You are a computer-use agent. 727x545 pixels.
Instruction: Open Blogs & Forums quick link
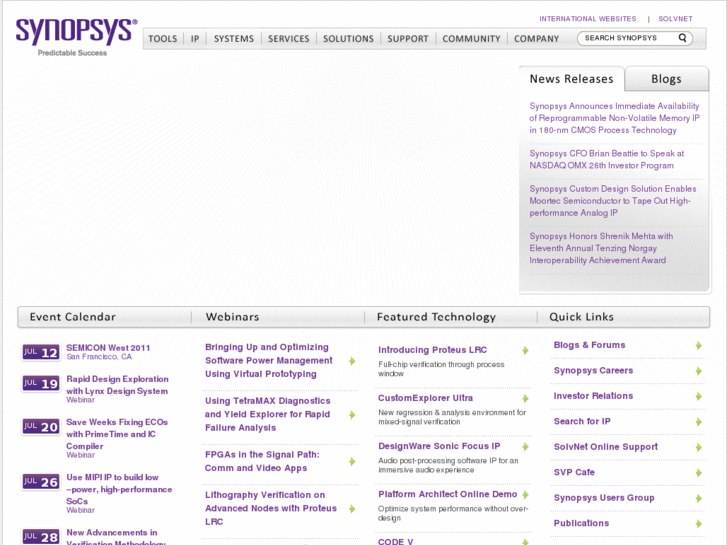pos(589,345)
